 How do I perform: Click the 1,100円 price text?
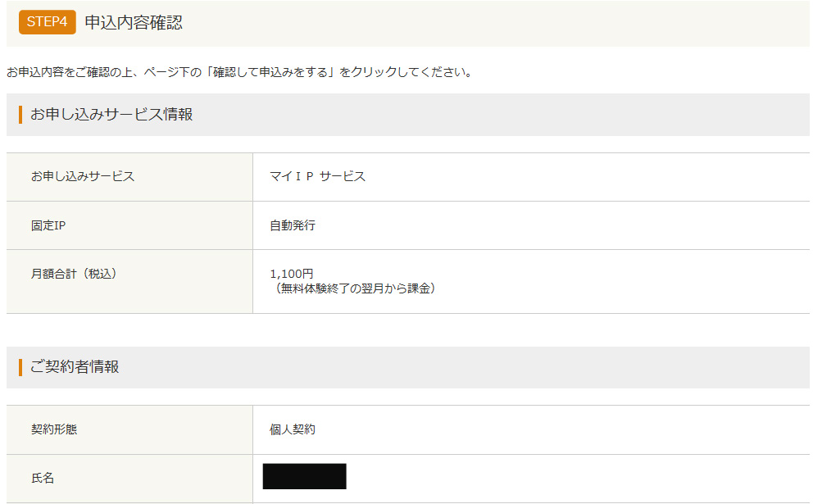292,274
